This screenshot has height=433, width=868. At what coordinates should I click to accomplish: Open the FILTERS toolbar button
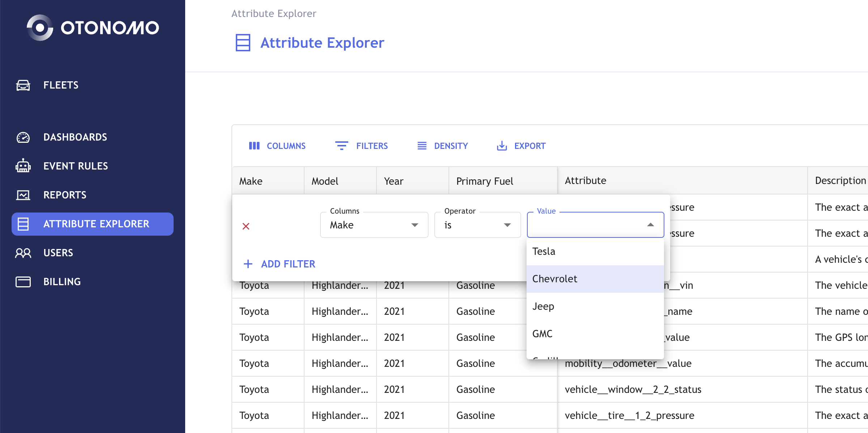coord(362,146)
